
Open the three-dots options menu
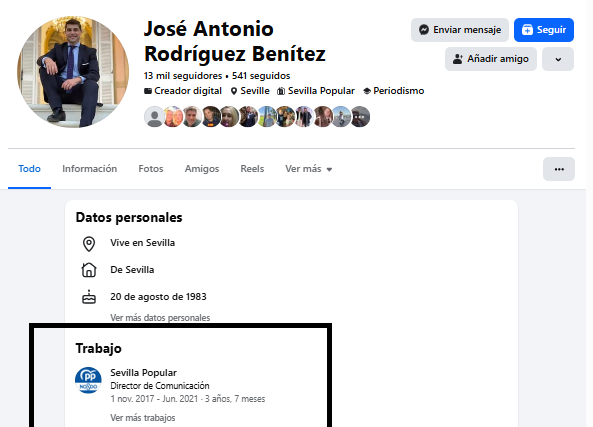[x=559, y=169]
